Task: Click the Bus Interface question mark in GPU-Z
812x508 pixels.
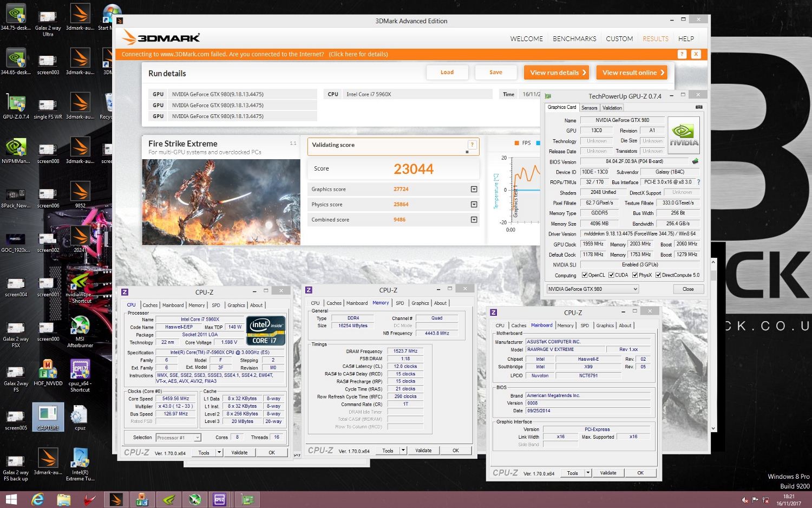Action: (698, 182)
